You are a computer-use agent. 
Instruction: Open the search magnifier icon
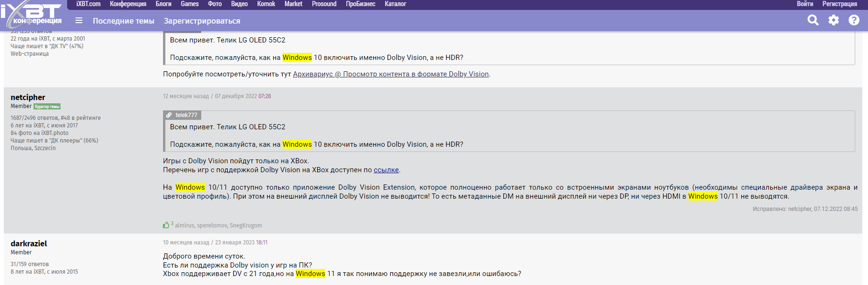[x=813, y=20]
